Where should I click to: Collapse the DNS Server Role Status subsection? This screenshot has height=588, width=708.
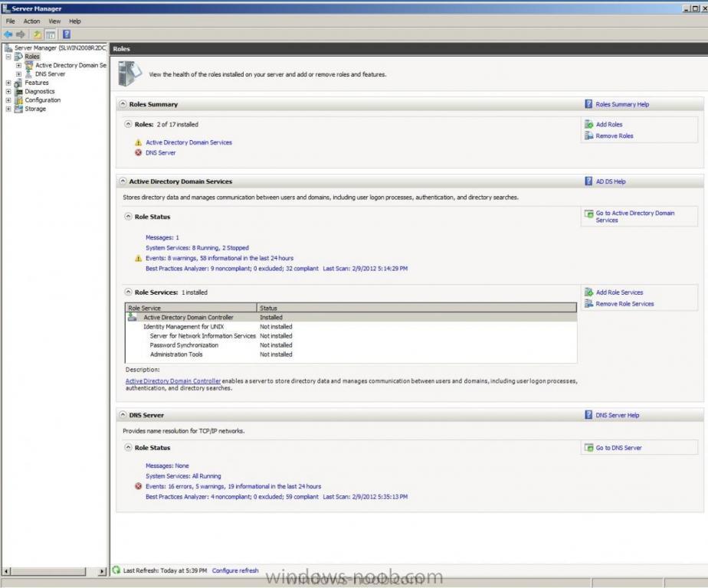click(x=128, y=448)
